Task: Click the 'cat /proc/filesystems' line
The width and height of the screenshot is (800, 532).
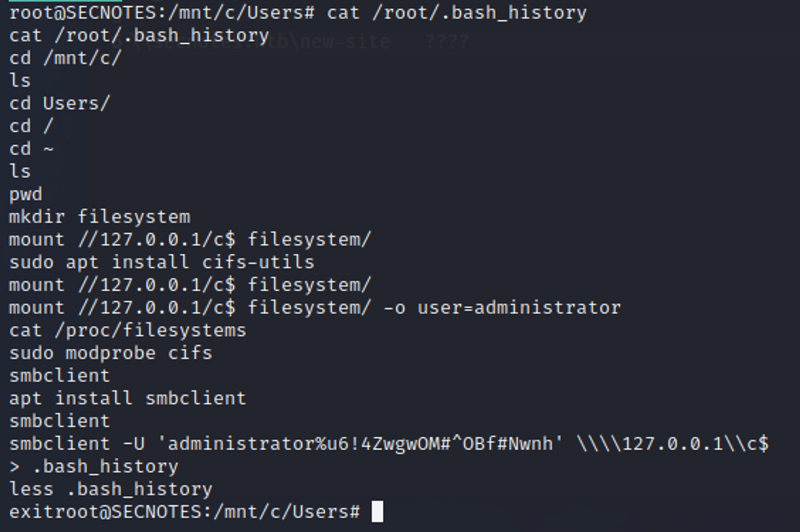Action: pos(128,331)
